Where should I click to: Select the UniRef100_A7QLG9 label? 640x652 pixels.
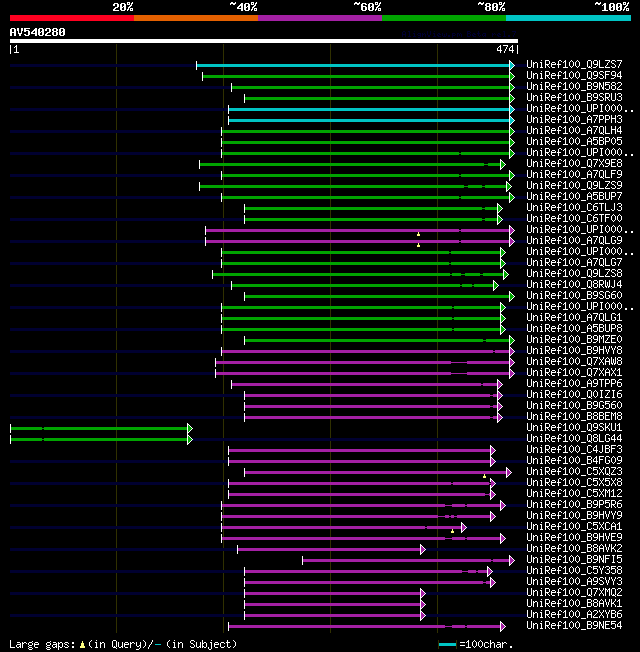pos(574,241)
